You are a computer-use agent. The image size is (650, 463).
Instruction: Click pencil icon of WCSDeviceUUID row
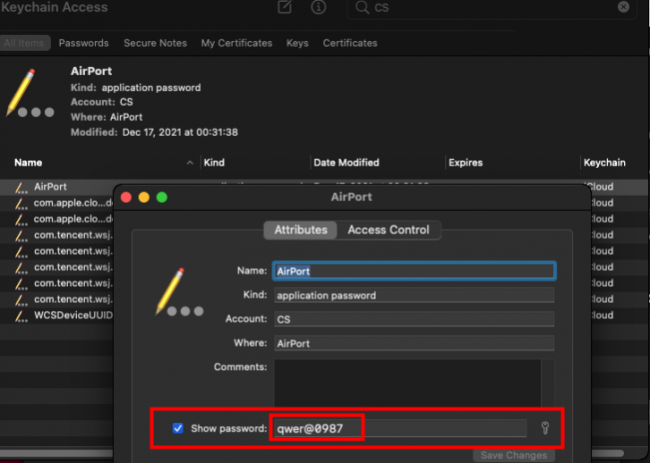point(21,316)
